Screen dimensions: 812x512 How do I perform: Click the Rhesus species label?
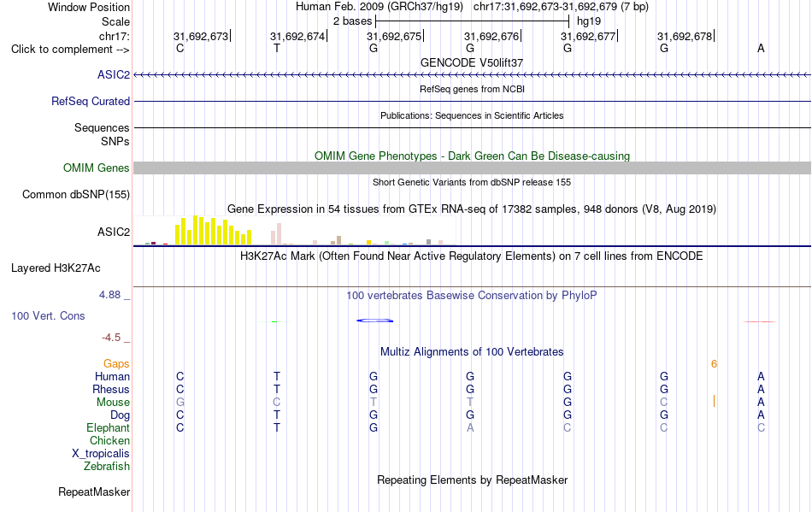pyautogui.click(x=111, y=389)
